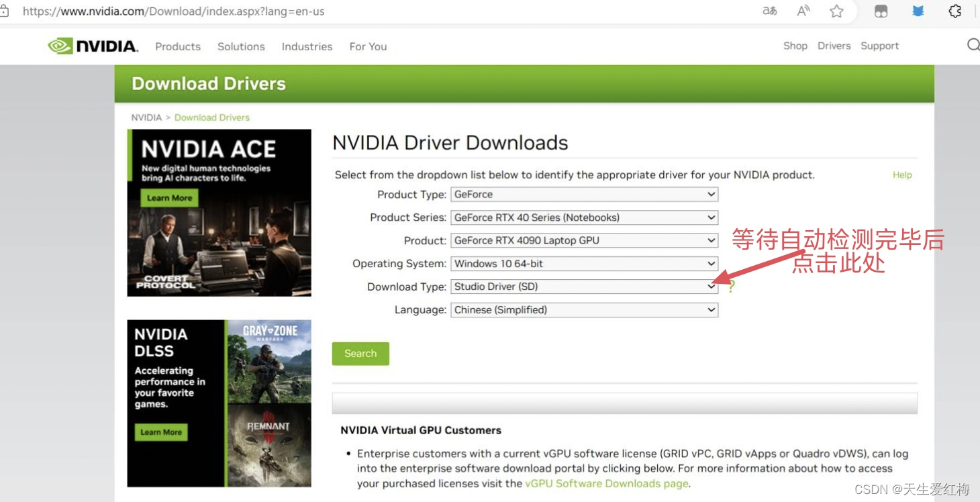The image size is (980, 502).
Task: Click the NVIDIA Driver Downloads heading
Action: pos(450,143)
